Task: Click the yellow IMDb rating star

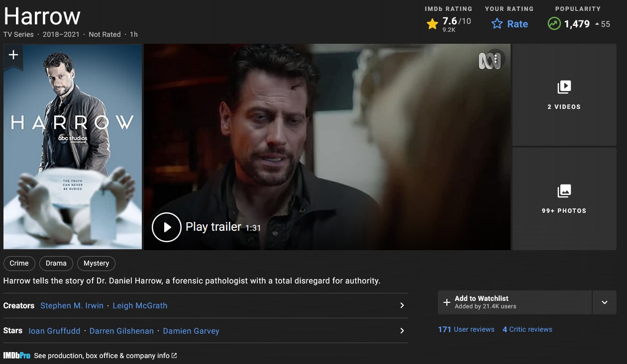Action: click(432, 24)
